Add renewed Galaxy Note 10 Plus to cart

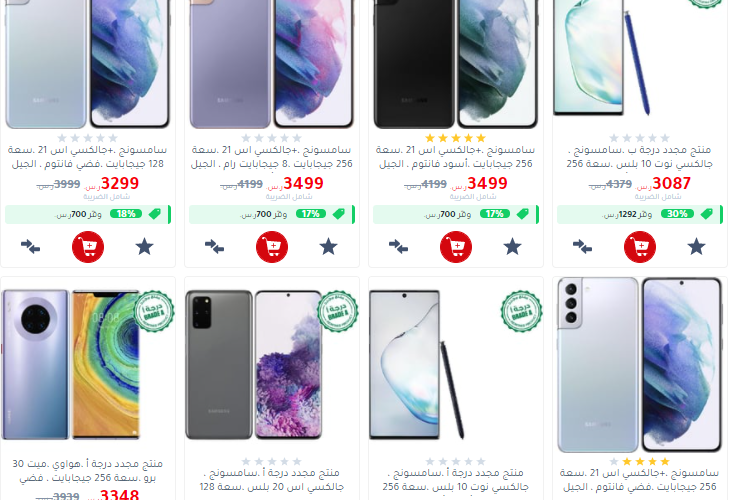point(640,247)
